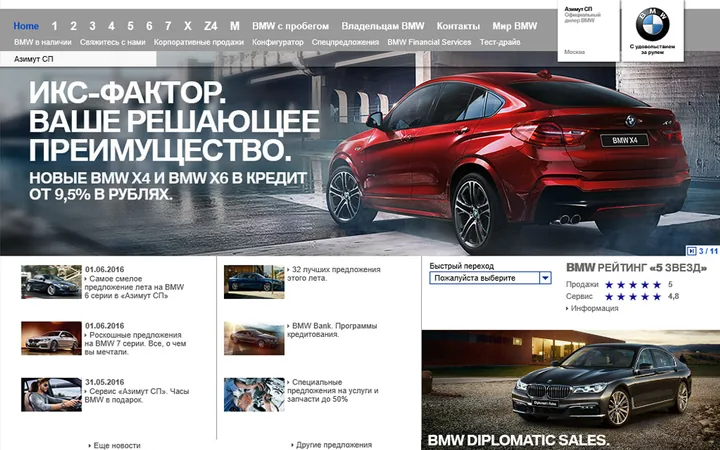Open BMW Bank Программы кредитования link

[332, 330]
